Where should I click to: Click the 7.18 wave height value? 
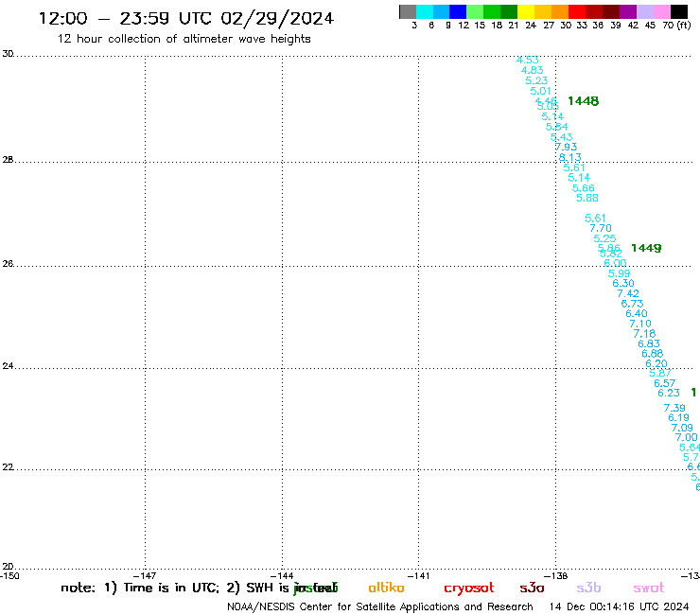[644, 334]
